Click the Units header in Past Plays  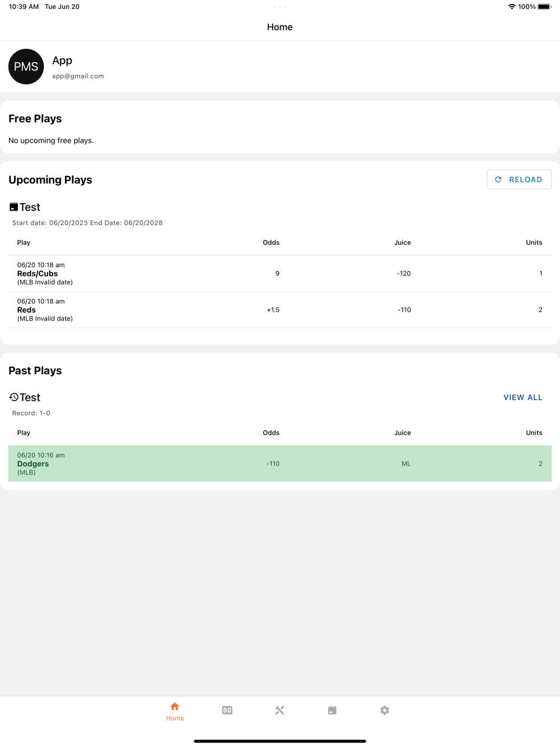click(534, 433)
